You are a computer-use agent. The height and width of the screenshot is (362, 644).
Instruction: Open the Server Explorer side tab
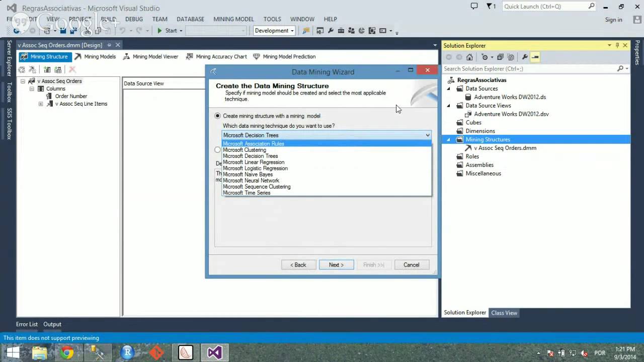9,58
